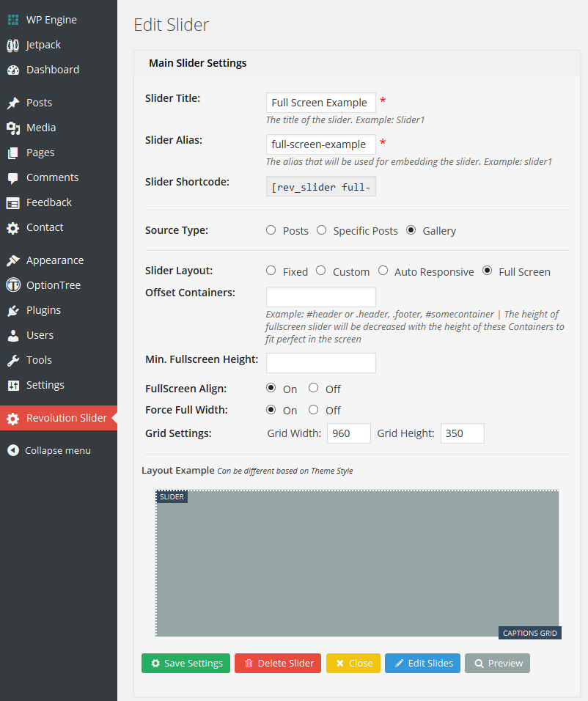Open the Settings menu in sidebar

tap(14, 384)
